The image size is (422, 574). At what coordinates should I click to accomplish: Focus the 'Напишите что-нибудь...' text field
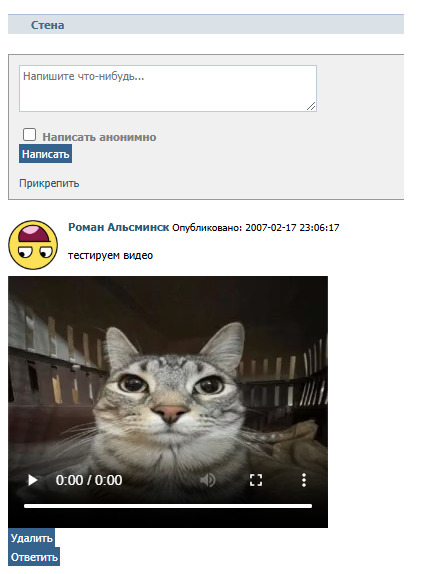(168, 88)
